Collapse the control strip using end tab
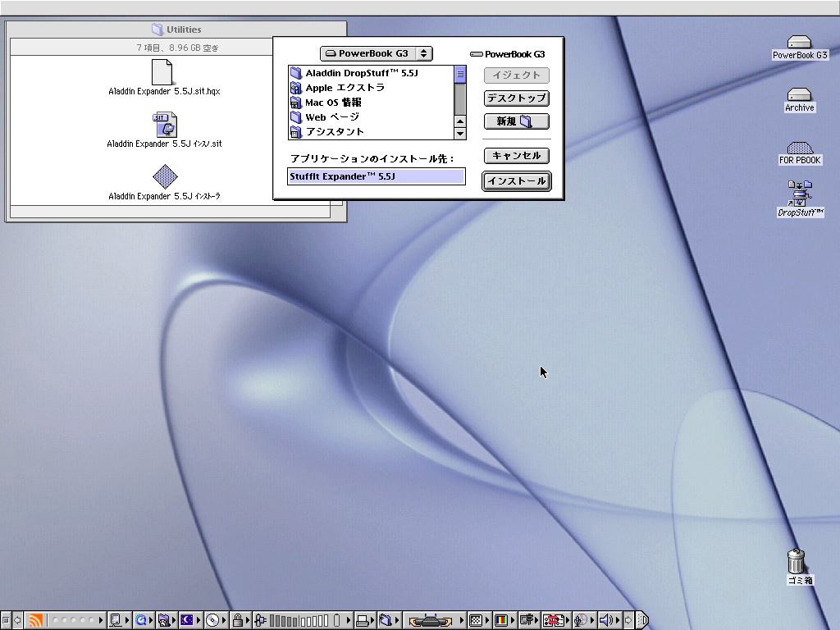Screen dimensions: 840x630 [x=642, y=620]
